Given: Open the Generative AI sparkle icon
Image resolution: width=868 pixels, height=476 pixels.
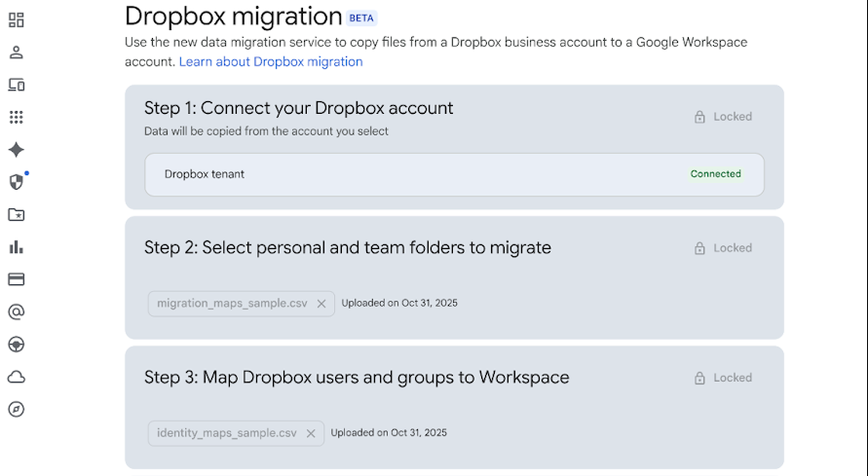Looking at the screenshot, I should [16, 150].
